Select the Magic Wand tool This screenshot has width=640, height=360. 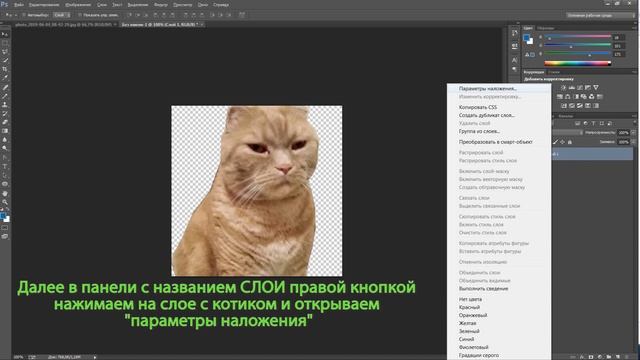coord(5,60)
